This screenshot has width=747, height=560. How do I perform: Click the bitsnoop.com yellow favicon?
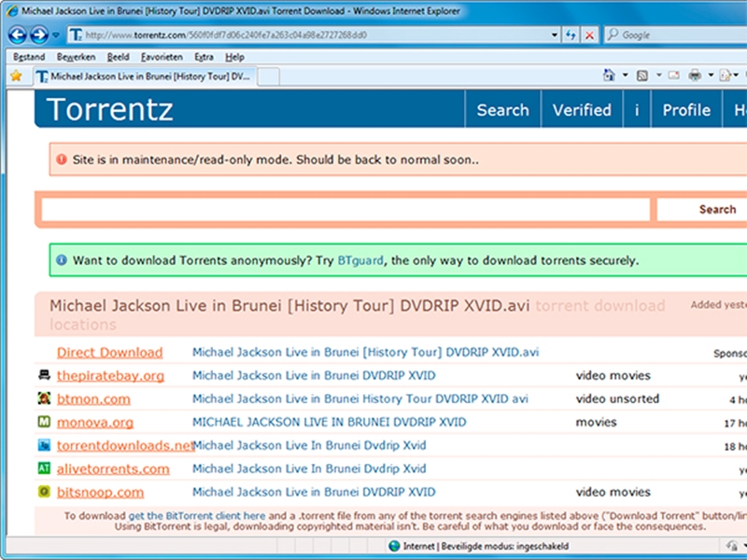click(x=44, y=492)
